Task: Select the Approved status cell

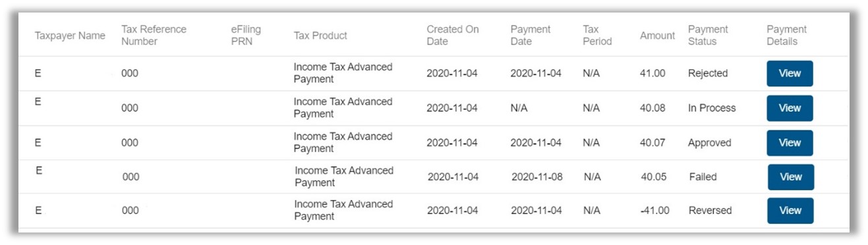Action: click(710, 143)
